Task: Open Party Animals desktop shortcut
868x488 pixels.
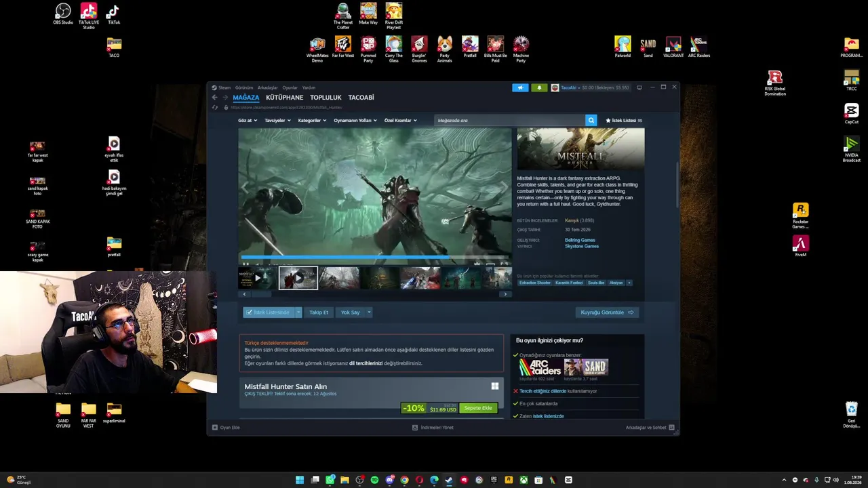Action: 444,49
